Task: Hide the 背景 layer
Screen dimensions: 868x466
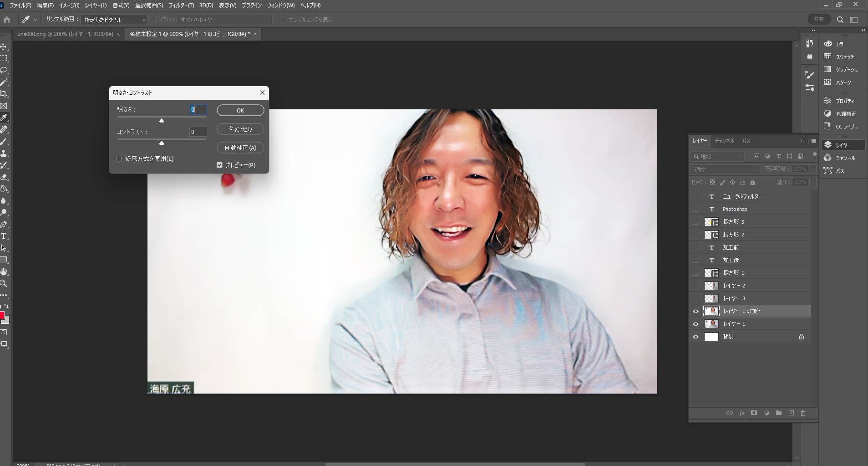Action: tap(695, 337)
